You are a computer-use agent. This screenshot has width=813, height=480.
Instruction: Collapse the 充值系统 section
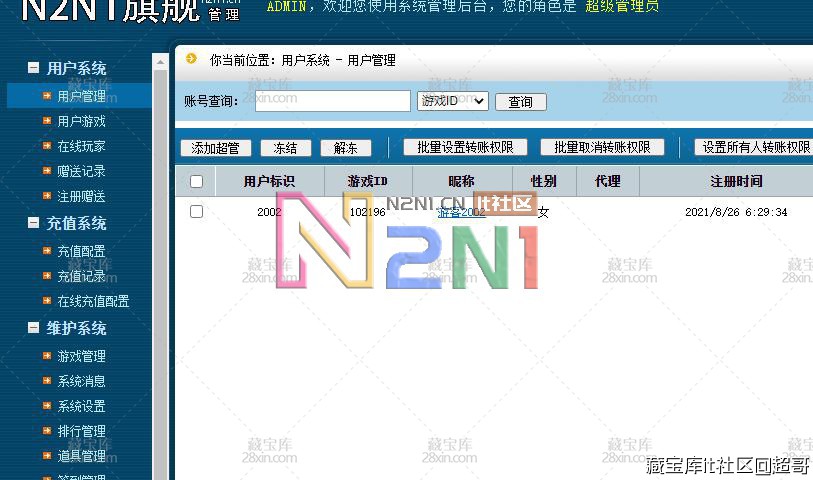33,223
